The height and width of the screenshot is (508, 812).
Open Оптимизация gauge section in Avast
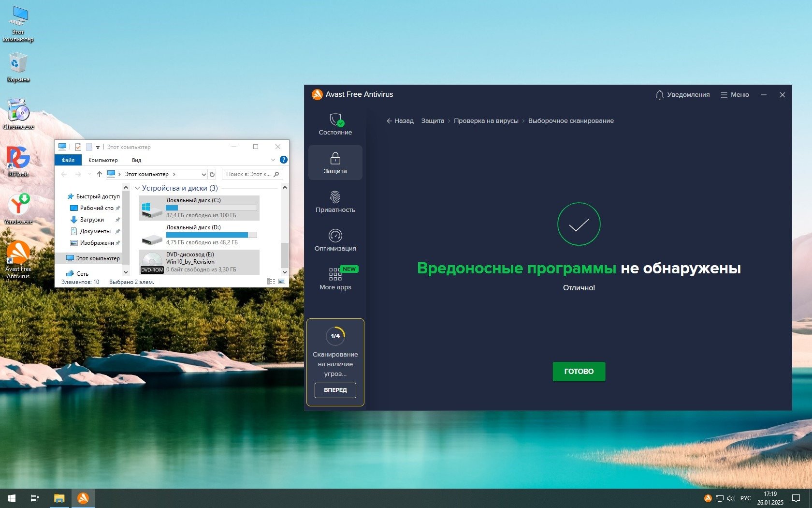(335, 240)
